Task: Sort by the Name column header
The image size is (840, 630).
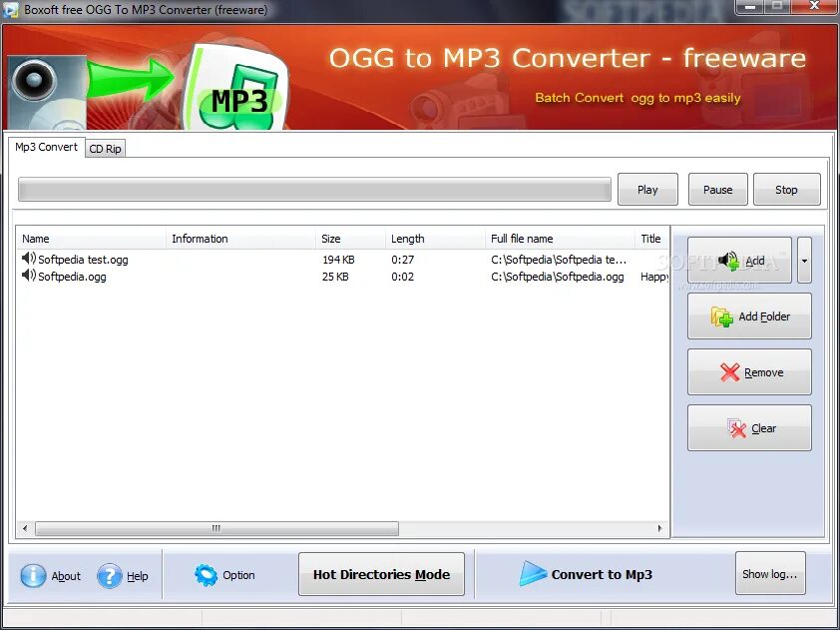Action: click(x=91, y=239)
